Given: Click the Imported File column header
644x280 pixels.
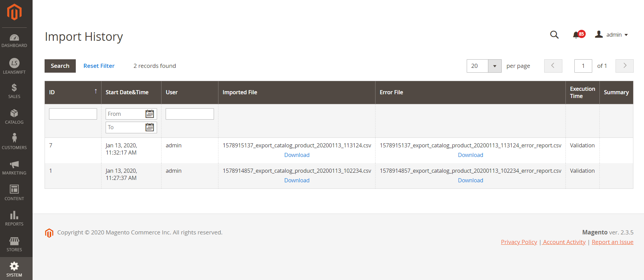Looking at the screenshot, I should coord(297,93).
